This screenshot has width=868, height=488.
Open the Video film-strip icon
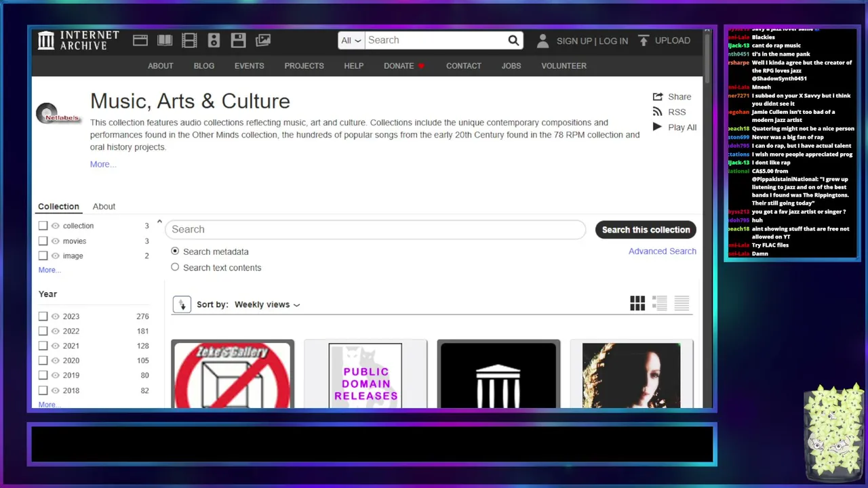(x=189, y=40)
